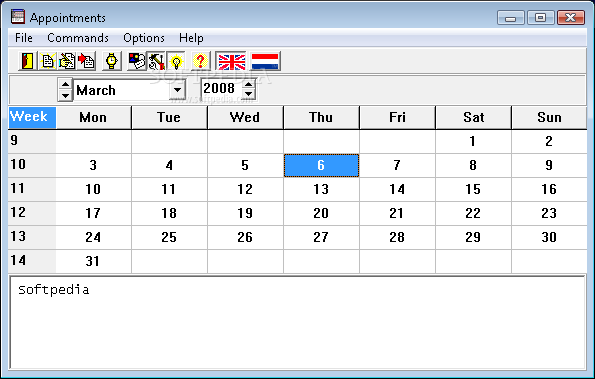Open the wristwatch alarm icon
The image size is (595, 379).
coord(112,61)
